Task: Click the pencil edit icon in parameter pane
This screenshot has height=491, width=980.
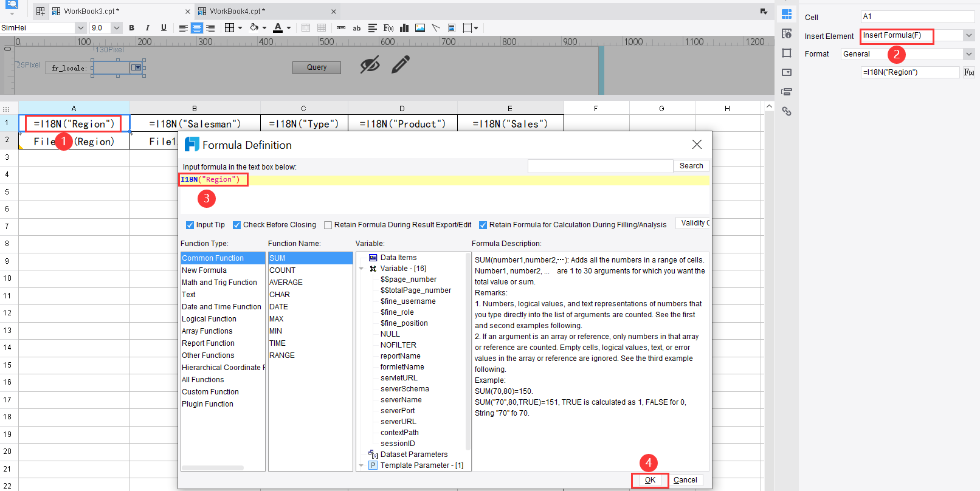Action: [401, 64]
